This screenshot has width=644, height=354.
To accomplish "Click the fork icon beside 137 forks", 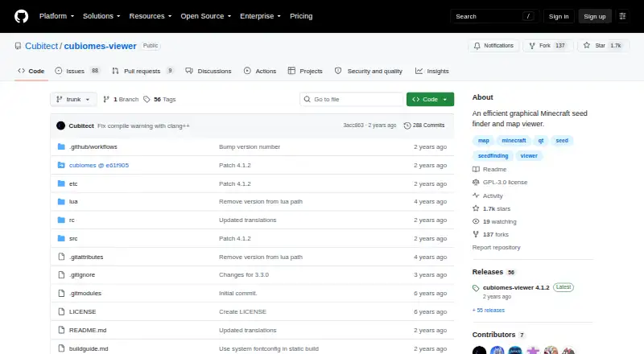I will coord(476,234).
